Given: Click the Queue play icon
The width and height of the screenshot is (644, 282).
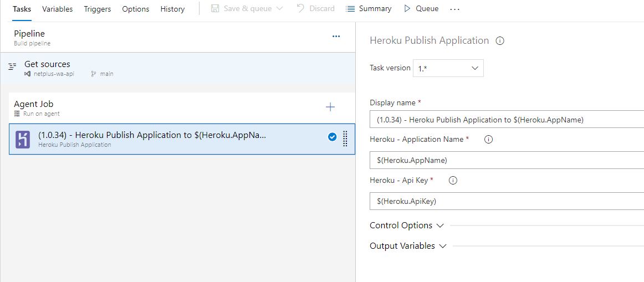Looking at the screenshot, I should [407, 9].
